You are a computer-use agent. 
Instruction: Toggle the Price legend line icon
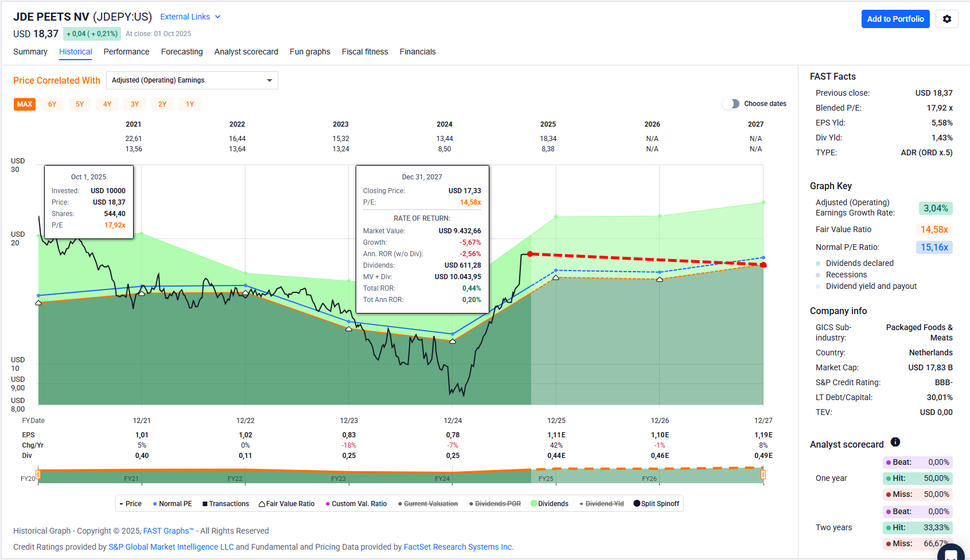tap(122, 504)
